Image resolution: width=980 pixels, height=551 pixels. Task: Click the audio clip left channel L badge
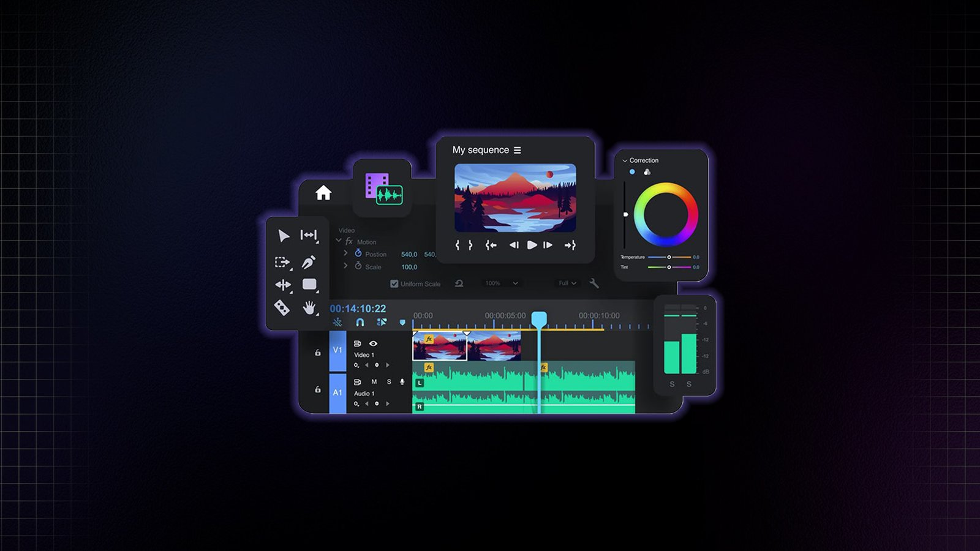(x=420, y=383)
